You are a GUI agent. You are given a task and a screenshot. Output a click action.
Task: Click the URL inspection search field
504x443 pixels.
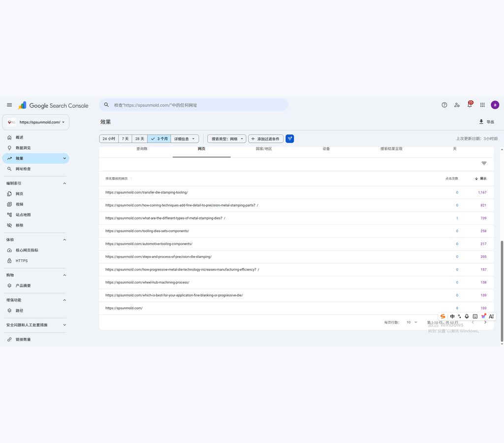[193, 105]
